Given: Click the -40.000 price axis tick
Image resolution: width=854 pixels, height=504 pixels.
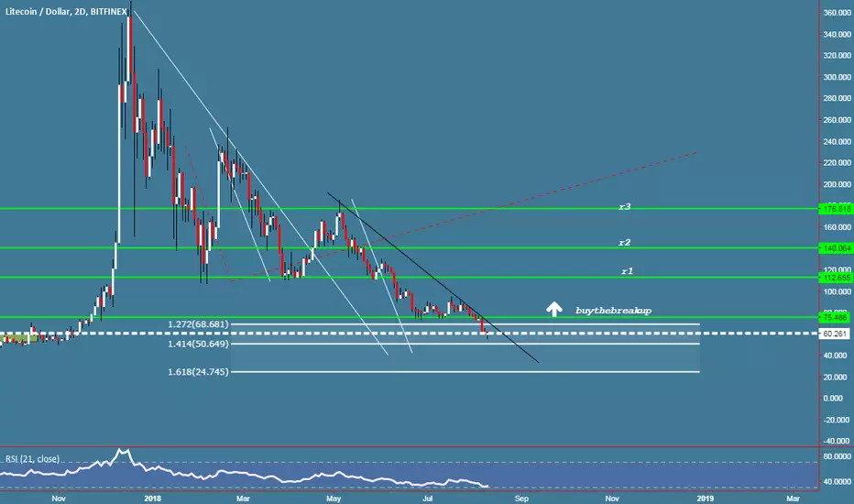Looking at the screenshot, I should (x=836, y=441).
